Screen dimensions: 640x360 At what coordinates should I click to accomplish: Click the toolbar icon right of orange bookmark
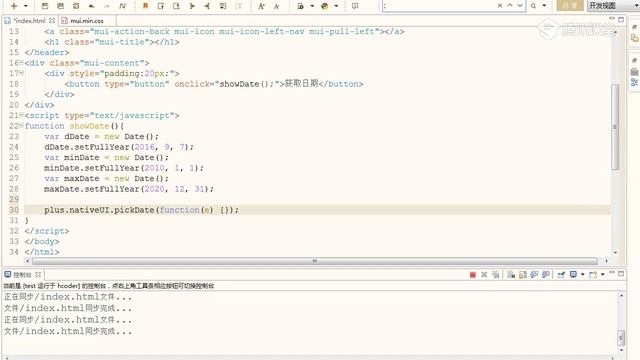click(x=161, y=6)
